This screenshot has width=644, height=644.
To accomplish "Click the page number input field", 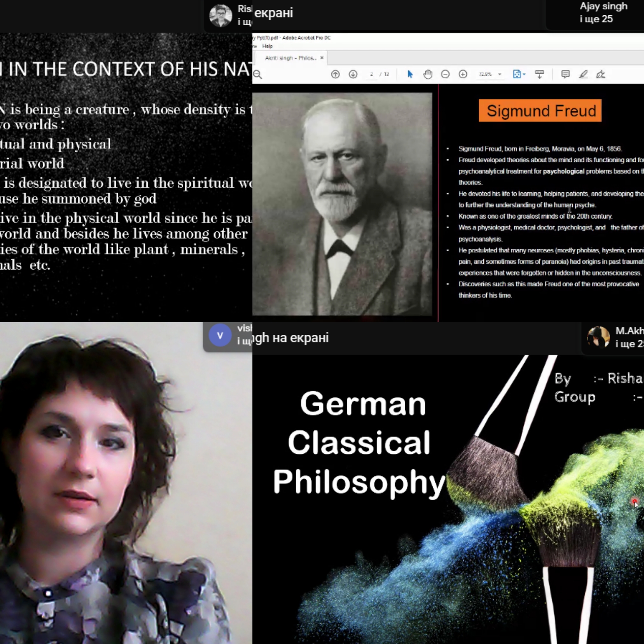I will [x=371, y=74].
